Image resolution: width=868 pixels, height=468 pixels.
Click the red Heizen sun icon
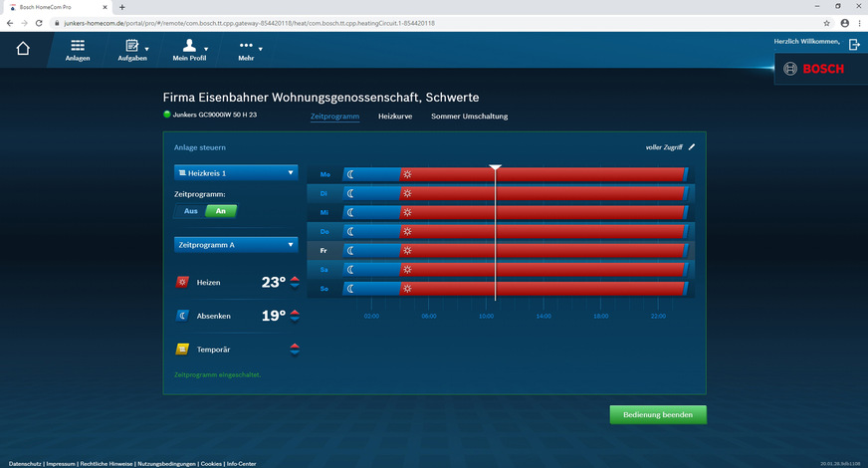click(182, 283)
